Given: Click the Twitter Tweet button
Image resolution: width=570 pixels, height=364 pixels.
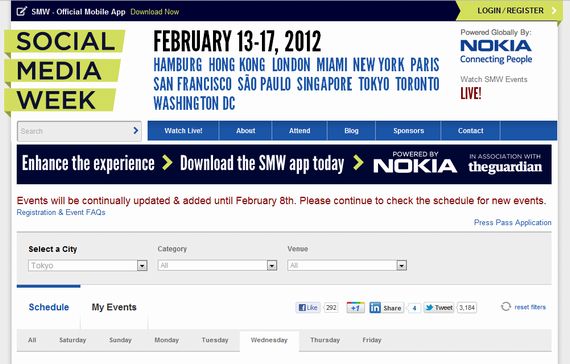Looking at the screenshot, I should 439,308.
